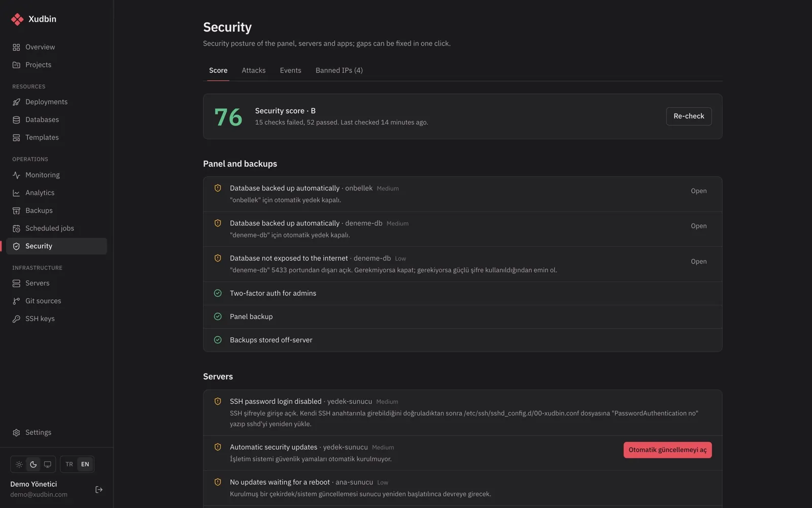Image resolution: width=812 pixels, height=508 pixels.
Task: Switch language to TR
Action: click(69, 464)
